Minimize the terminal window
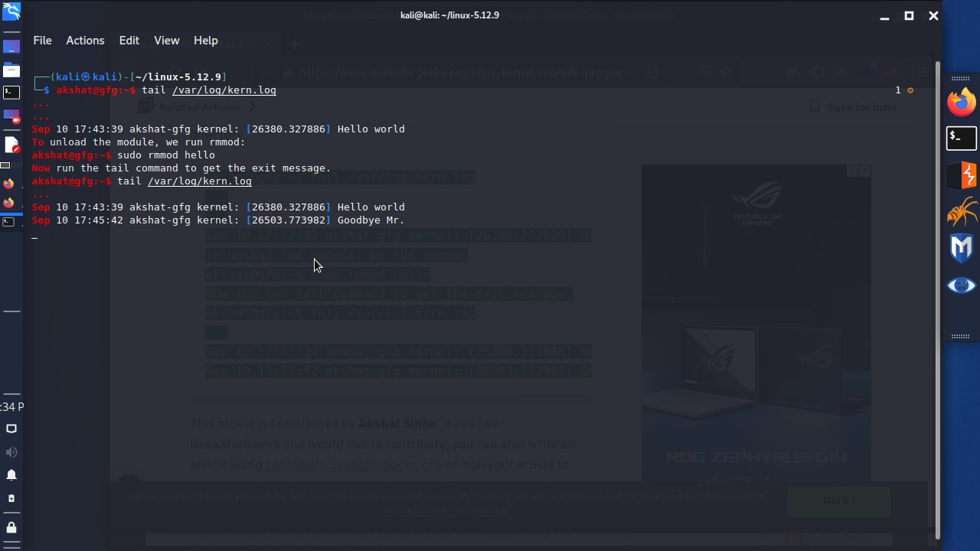The height and width of the screenshot is (551, 980). coord(884,15)
